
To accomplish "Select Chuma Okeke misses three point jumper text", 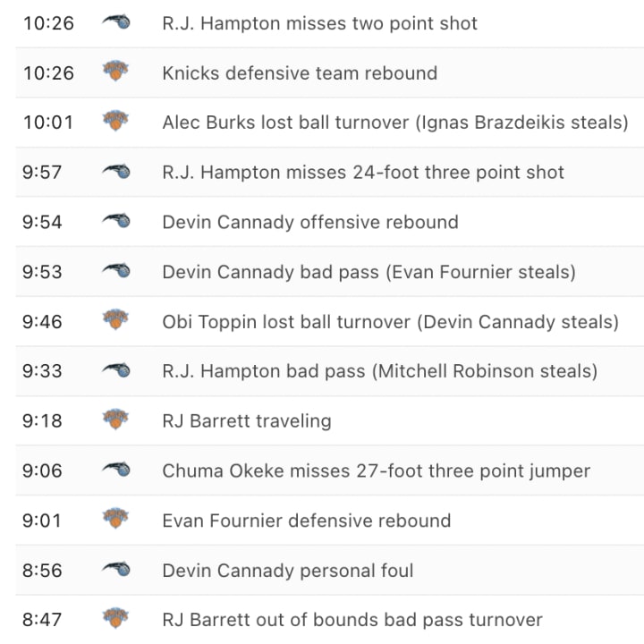I will (377, 471).
